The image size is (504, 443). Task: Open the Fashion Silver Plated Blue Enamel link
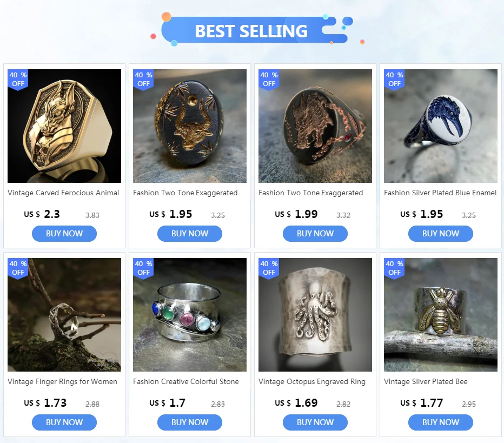click(440, 193)
